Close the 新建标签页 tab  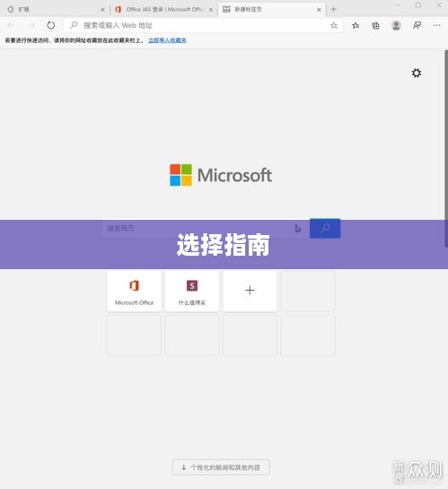(319, 10)
